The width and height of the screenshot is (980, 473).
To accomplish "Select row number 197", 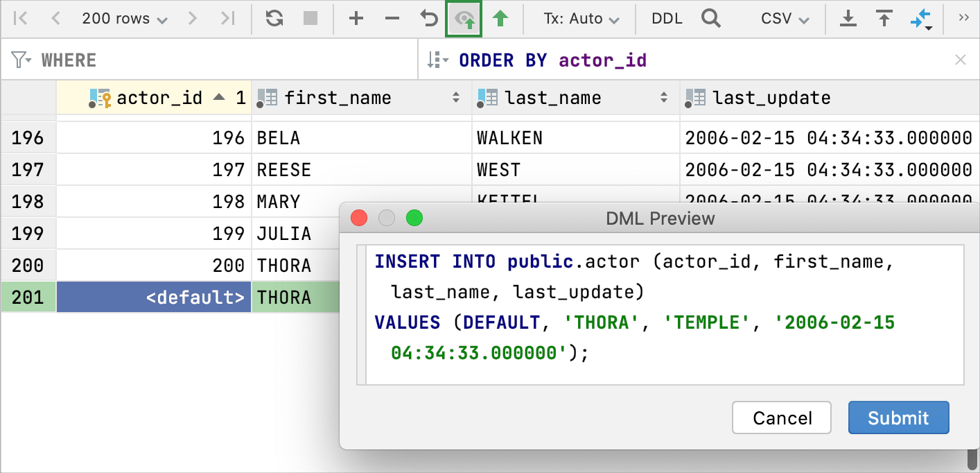I will (28, 170).
